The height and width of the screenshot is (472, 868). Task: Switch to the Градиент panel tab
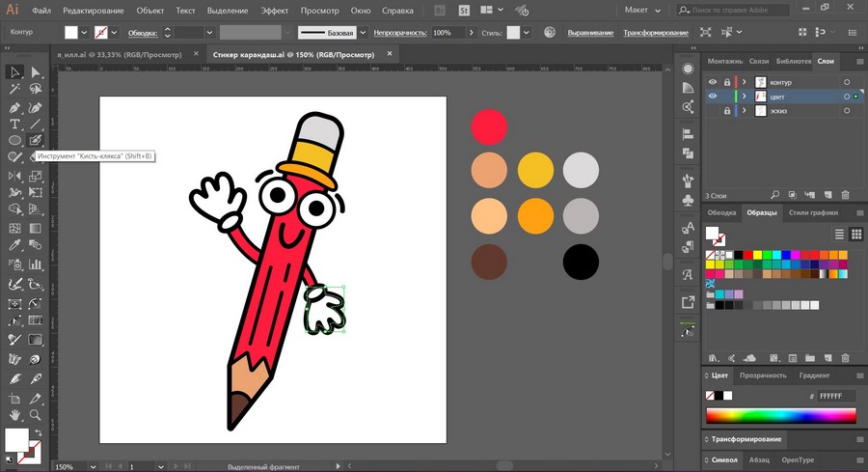point(814,375)
